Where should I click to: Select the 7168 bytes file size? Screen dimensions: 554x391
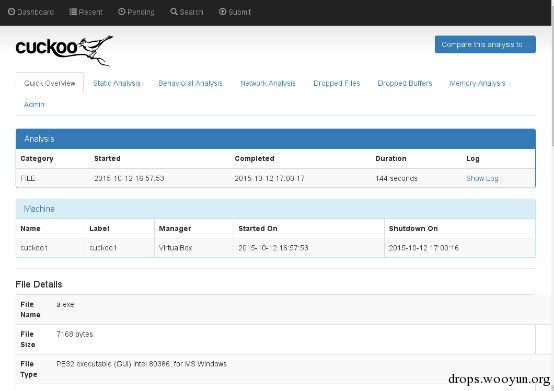[x=75, y=334]
